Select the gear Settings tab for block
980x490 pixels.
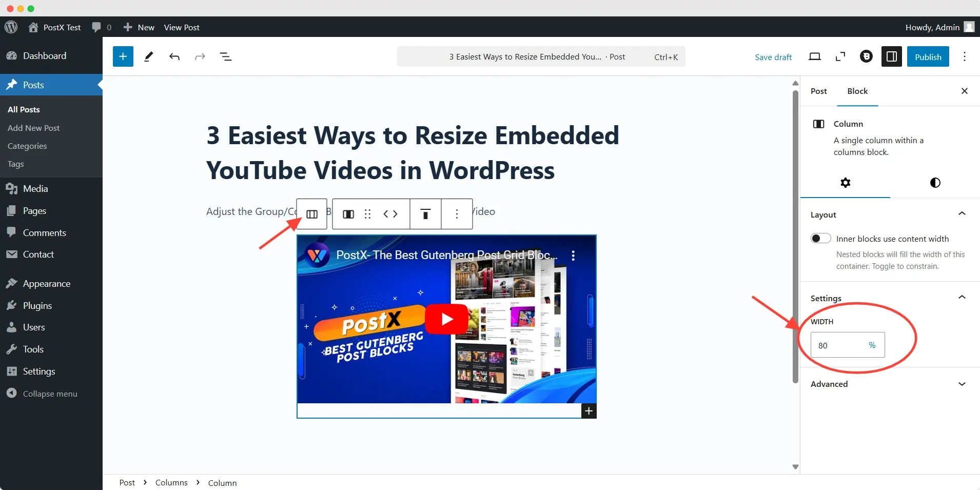(x=846, y=183)
